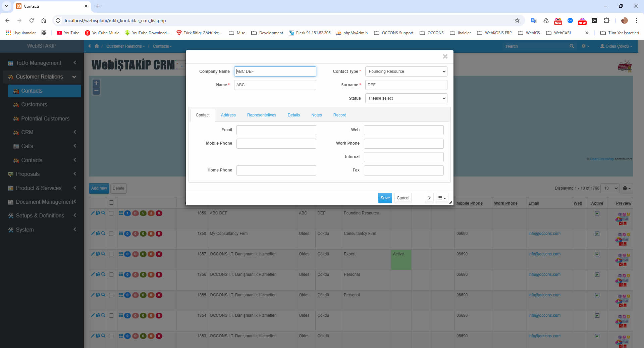The width and height of the screenshot is (644, 348).
Task: Switch to the Record tab
Action: [x=339, y=115]
